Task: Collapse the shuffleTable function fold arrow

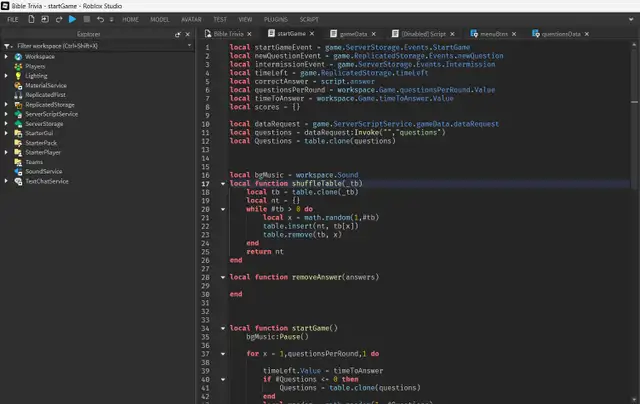Action: click(223, 184)
